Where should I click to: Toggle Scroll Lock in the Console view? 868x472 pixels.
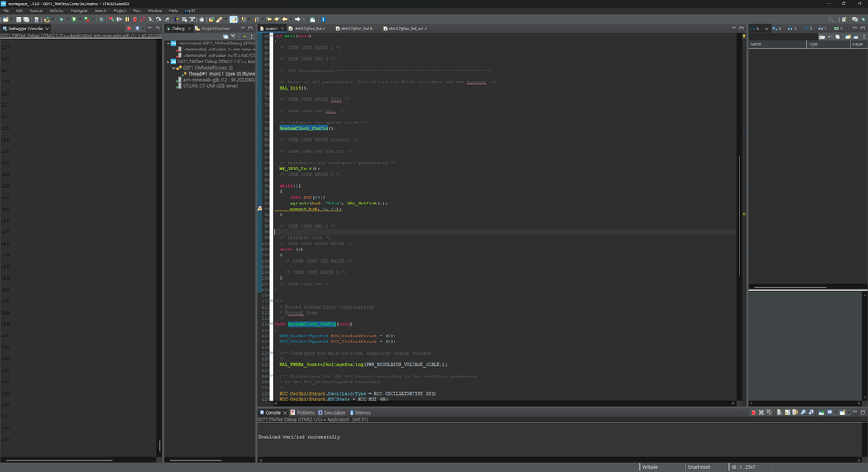point(787,413)
